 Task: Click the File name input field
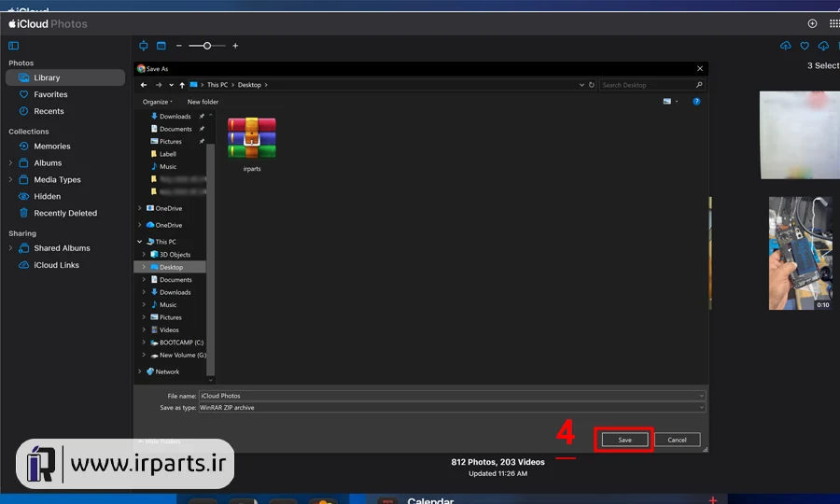tap(452, 396)
